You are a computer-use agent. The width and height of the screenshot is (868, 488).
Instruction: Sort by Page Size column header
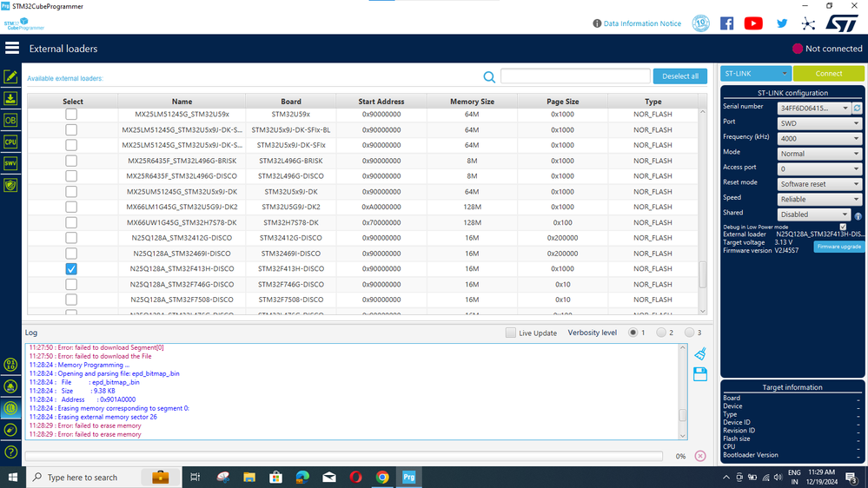pos(562,102)
